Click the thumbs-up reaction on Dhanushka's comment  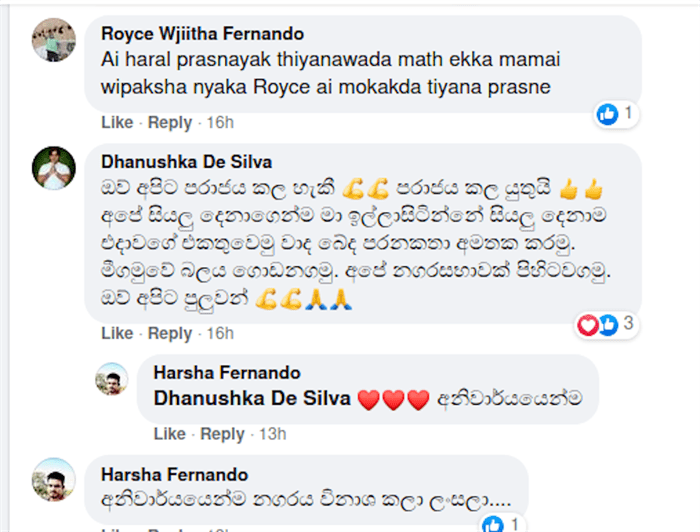(609, 324)
